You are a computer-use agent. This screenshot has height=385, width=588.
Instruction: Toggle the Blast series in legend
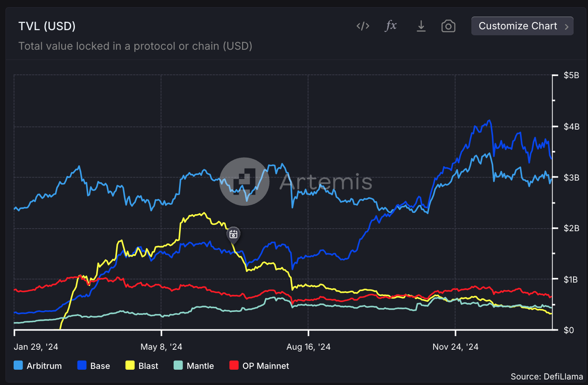click(142, 365)
